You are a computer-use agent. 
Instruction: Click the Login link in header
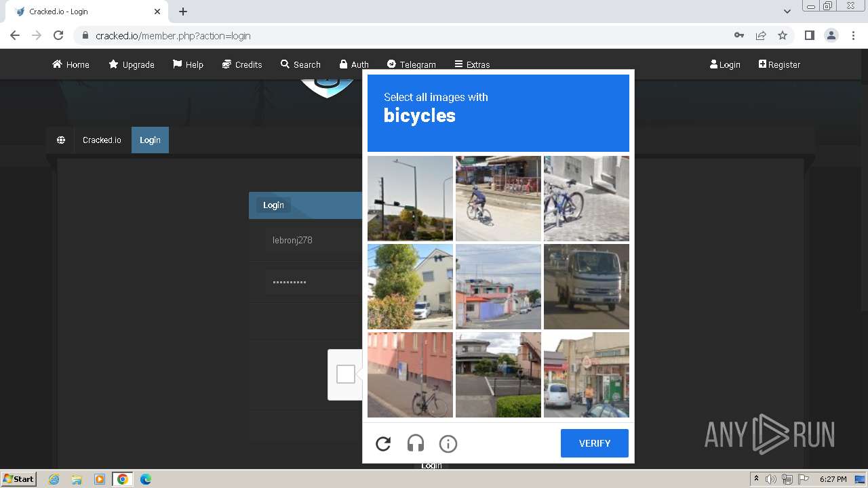(725, 64)
